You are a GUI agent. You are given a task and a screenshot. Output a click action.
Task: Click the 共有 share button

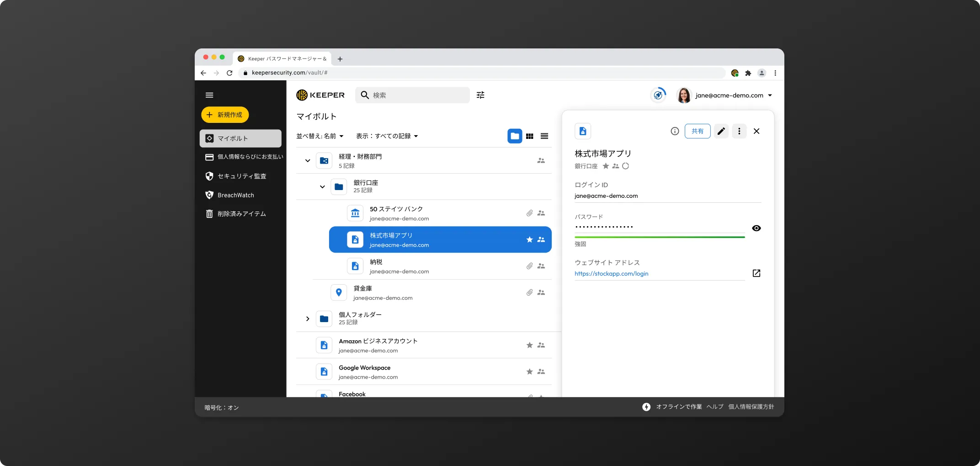coord(698,131)
